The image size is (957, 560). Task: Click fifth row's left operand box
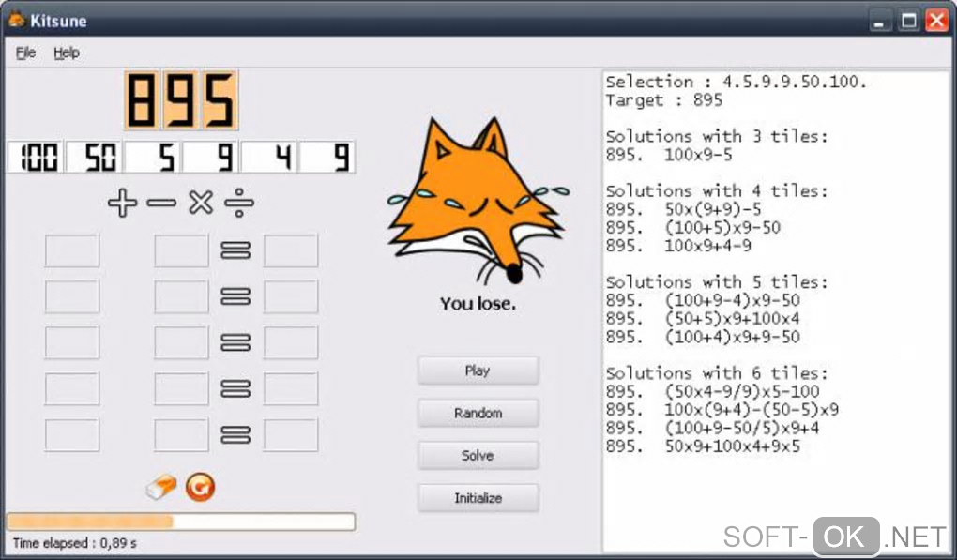72,435
